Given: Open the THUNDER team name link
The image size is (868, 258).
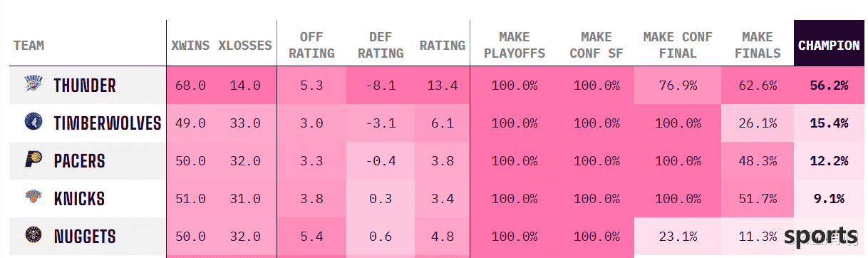Looking at the screenshot, I should [85, 86].
